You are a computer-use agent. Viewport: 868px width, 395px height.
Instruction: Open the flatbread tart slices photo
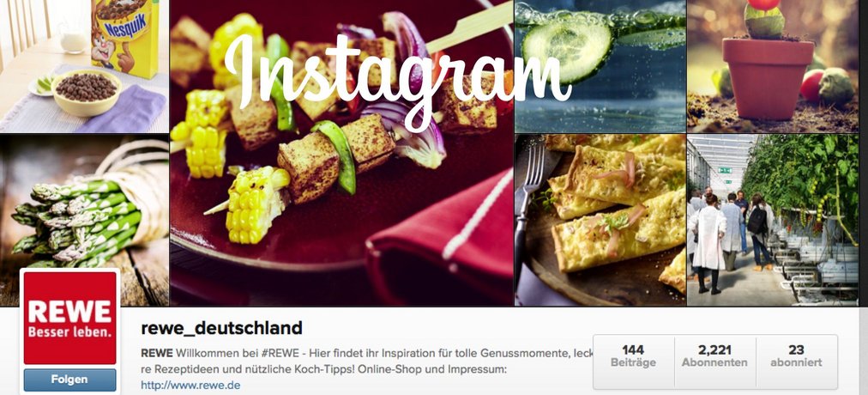600,220
